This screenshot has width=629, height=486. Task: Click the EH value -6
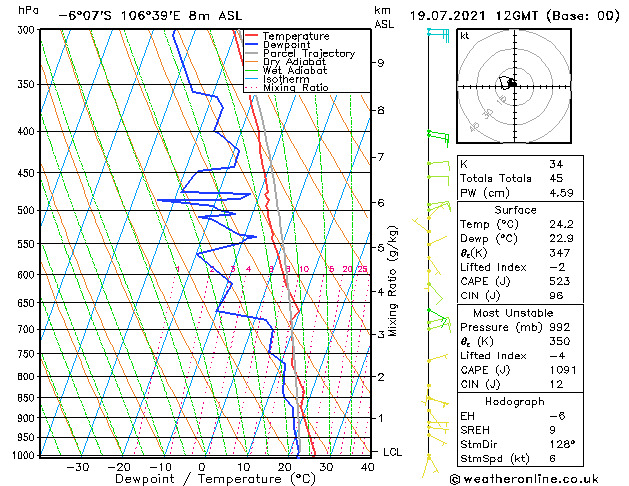point(557,416)
